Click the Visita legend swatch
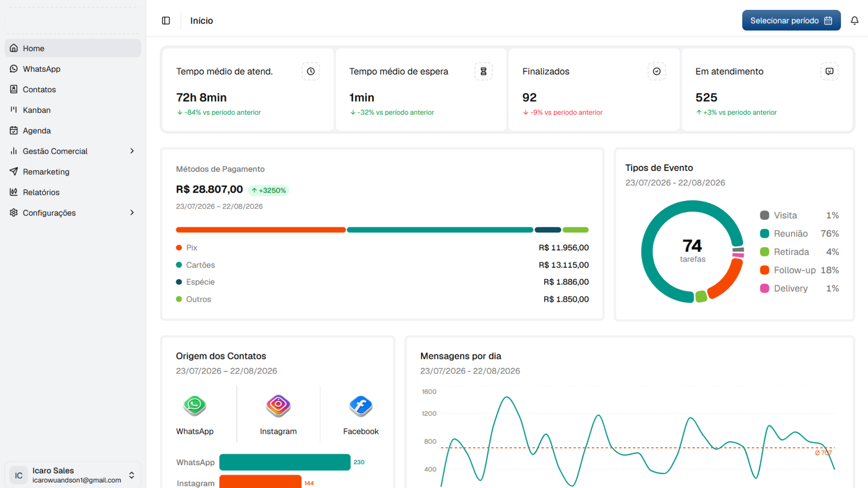Screen dimensions: 868x488 click(764, 215)
